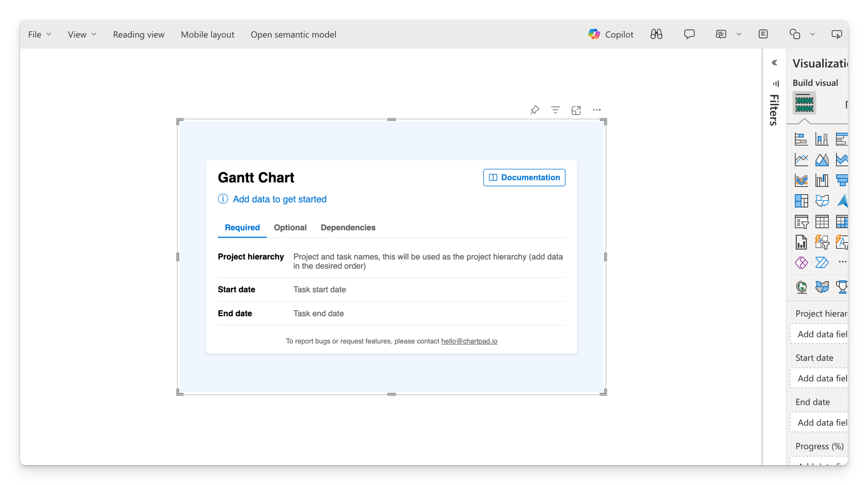This screenshot has height=485, width=868.
Task: Click Project hierarchy Add data field well
Action: click(819, 334)
